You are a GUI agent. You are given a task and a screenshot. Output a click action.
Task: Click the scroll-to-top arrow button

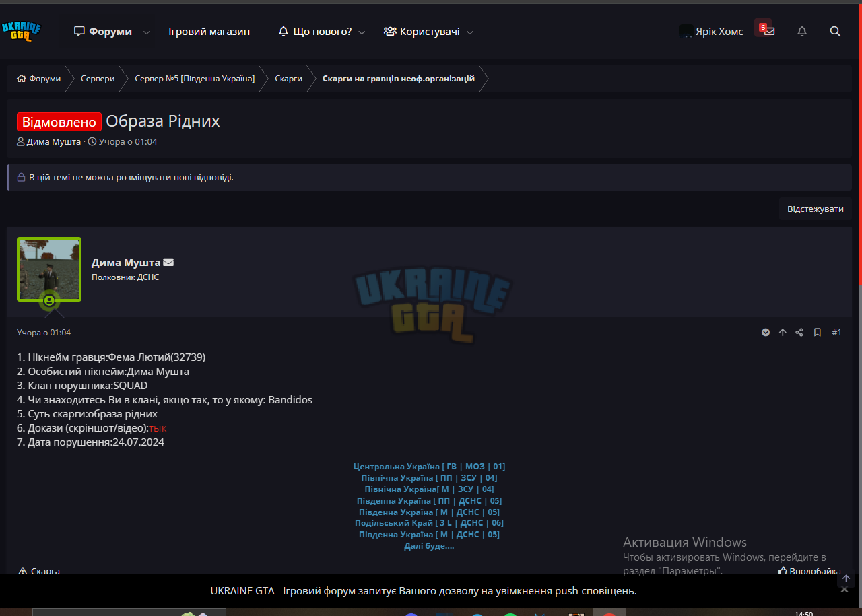pos(847,578)
